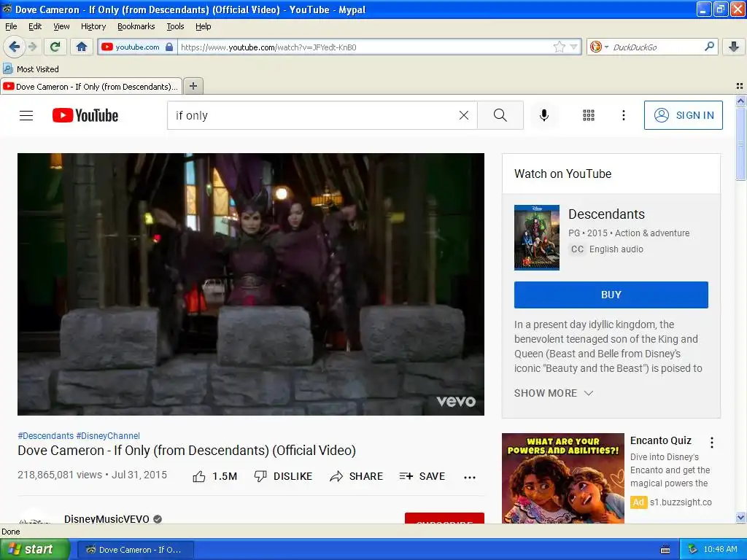Clear the search query with the X
Image resolution: width=747 pixels, height=560 pixels.
[x=463, y=115]
